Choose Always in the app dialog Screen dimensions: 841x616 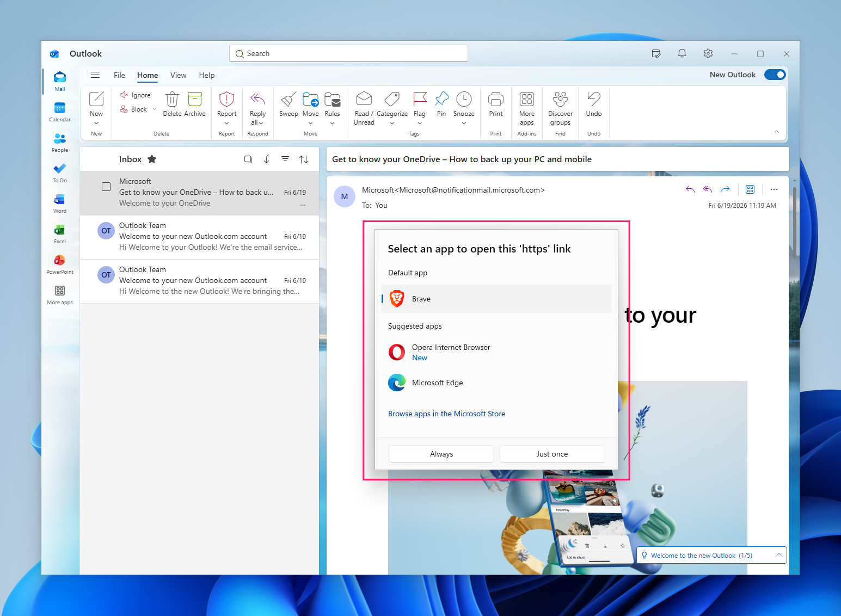(441, 454)
